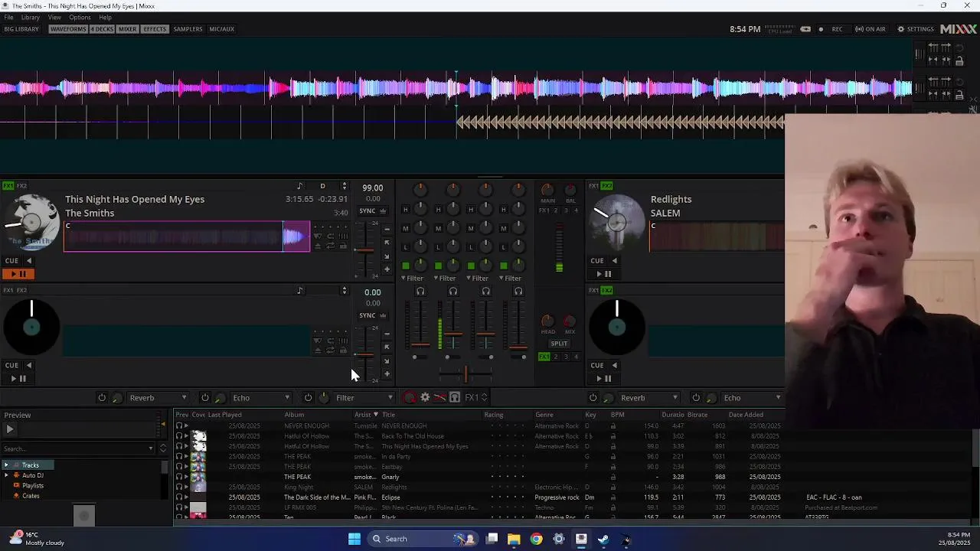
Task: Open the Options menu
Action: click(x=80, y=18)
